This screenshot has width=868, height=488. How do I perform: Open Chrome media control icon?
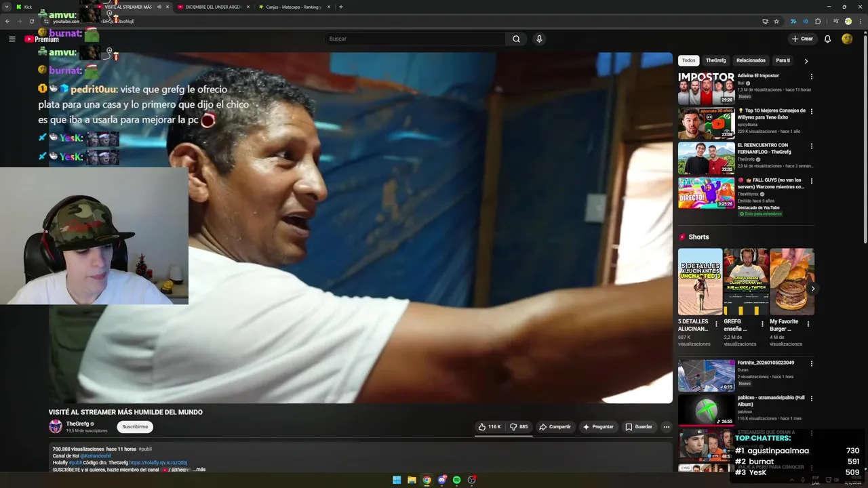[x=835, y=21]
